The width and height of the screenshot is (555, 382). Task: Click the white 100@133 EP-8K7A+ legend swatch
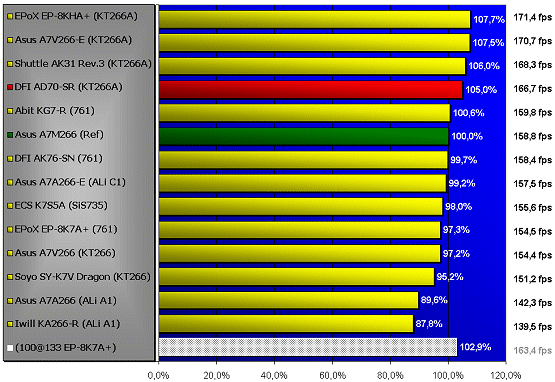[x=10, y=348]
